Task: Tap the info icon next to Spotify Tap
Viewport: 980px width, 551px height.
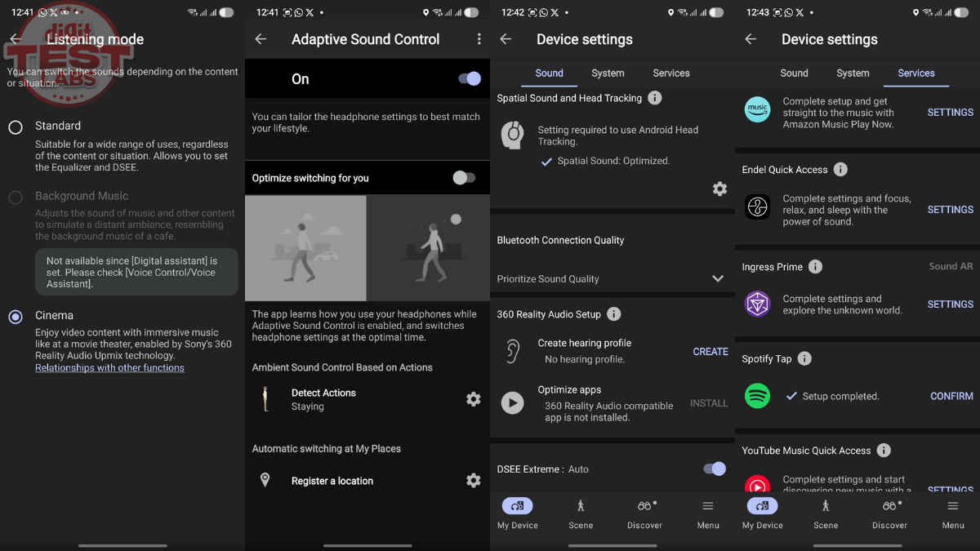Action: pyautogui.click(x=804, y=359)
